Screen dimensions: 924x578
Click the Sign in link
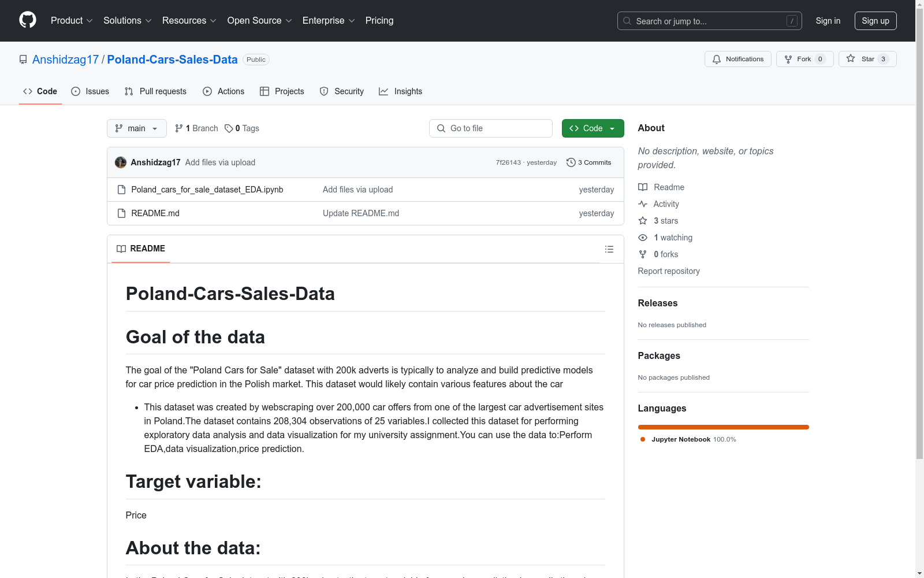828,21
